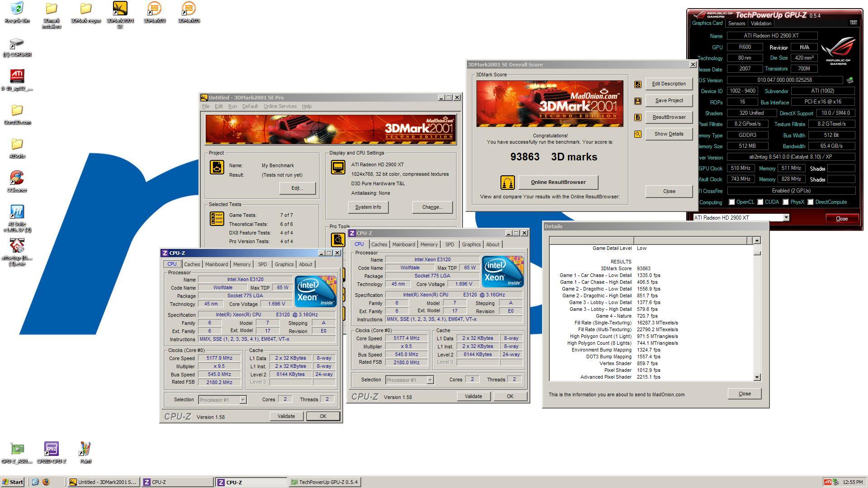This screenshot has width=868, height=488.
Task: Click the Change... display settings button
Action: pos(432,207)
